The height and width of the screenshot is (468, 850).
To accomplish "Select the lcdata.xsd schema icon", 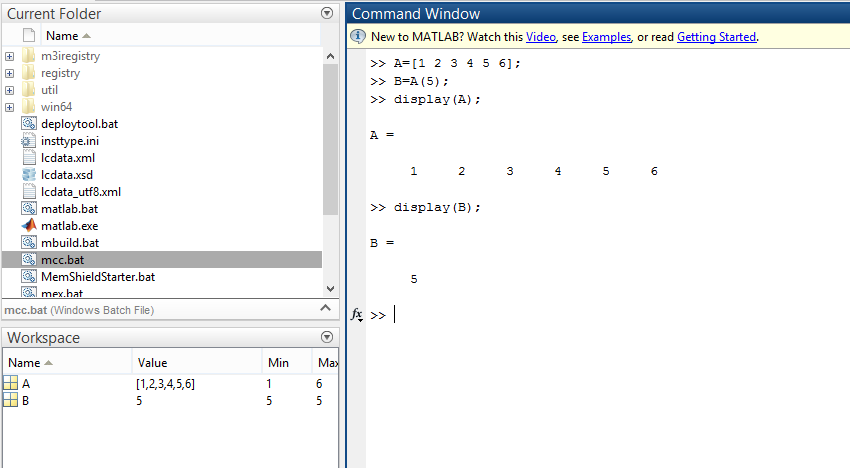I will 29,175.
